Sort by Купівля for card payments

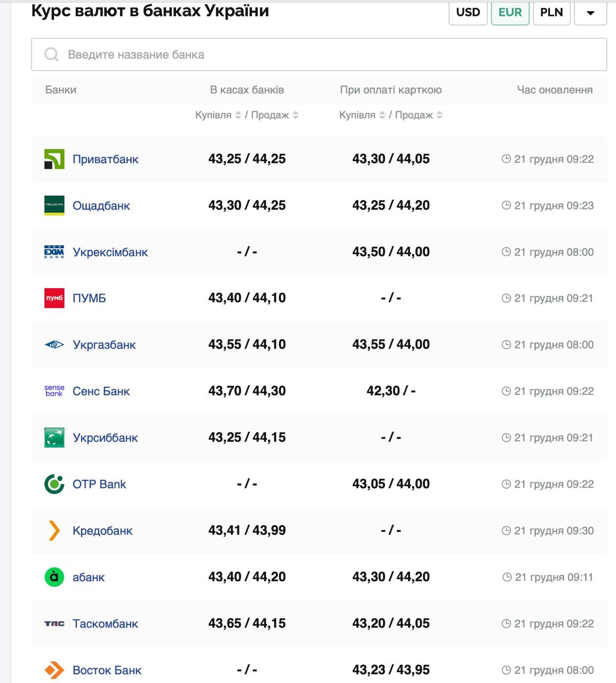(x=382, y=115)
